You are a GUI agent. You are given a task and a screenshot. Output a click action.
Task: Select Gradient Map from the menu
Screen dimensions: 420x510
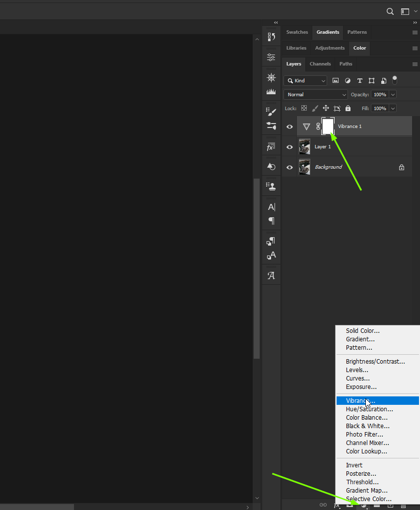(x=366, y=490)
